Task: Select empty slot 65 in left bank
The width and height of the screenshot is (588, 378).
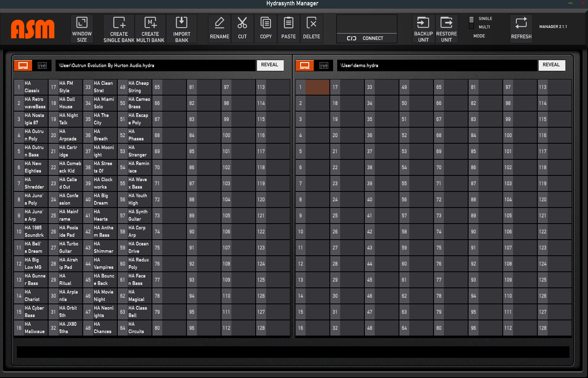Action: tap(169, 87)
